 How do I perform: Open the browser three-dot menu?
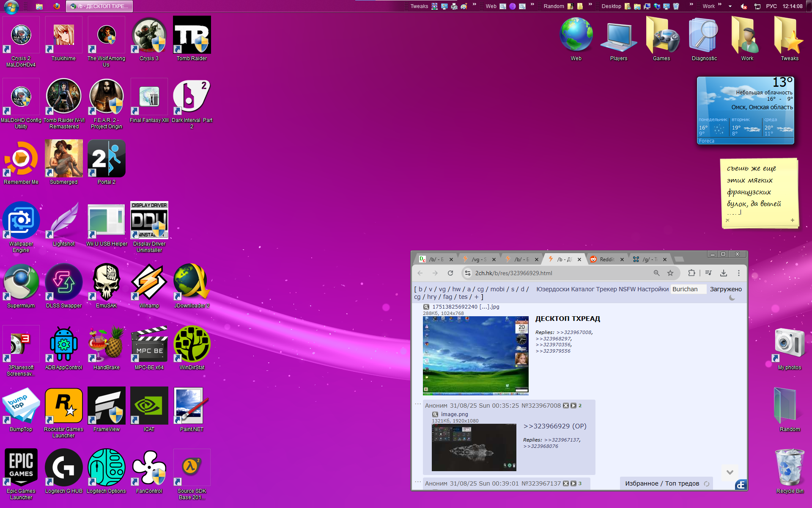coord(739,273)
